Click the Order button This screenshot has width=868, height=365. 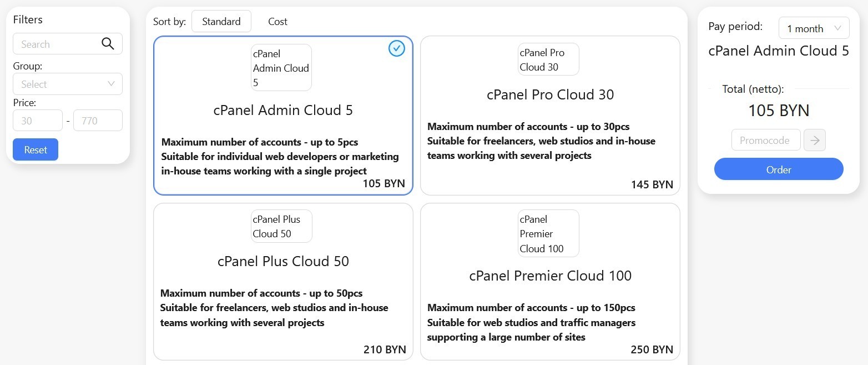779,169
